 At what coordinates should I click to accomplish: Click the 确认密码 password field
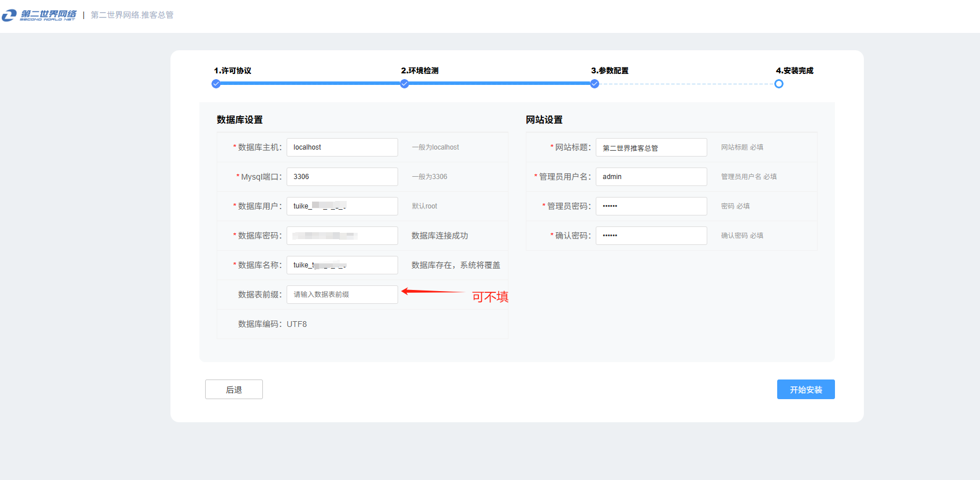coord(651,236)
